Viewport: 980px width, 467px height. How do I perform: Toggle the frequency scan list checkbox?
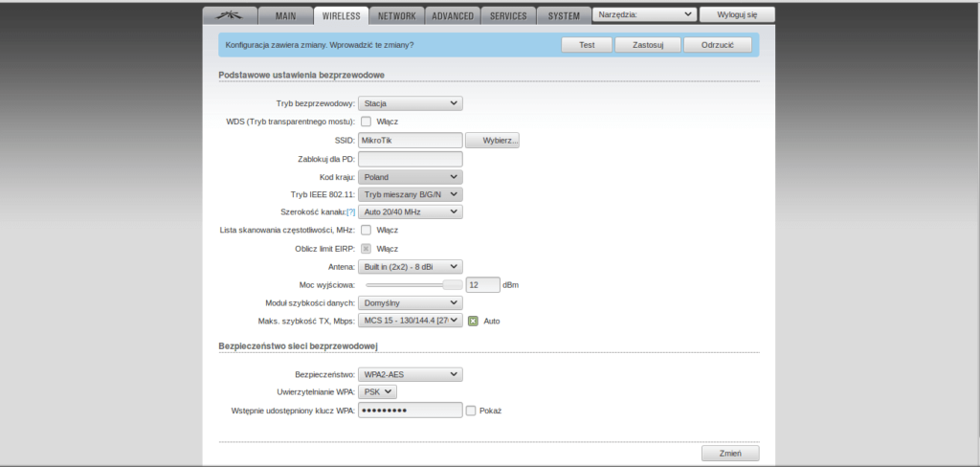pyautogui.click(x=366, y=230)
